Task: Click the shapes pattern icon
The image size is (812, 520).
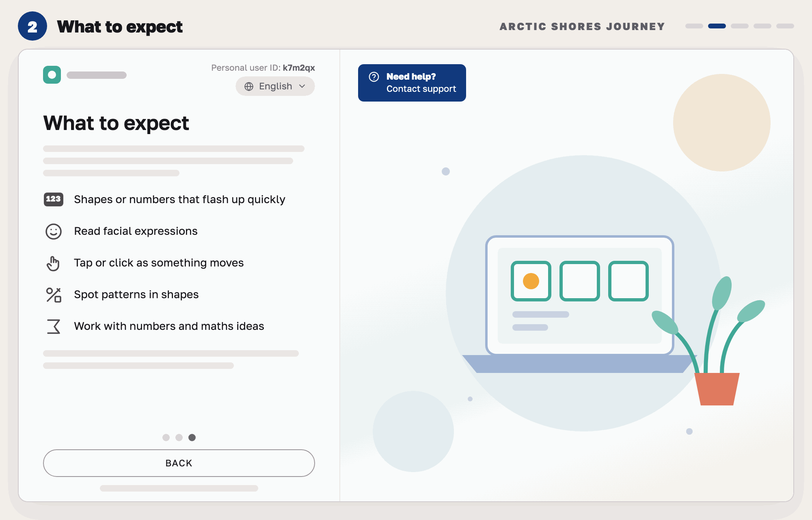Action: 54,295
